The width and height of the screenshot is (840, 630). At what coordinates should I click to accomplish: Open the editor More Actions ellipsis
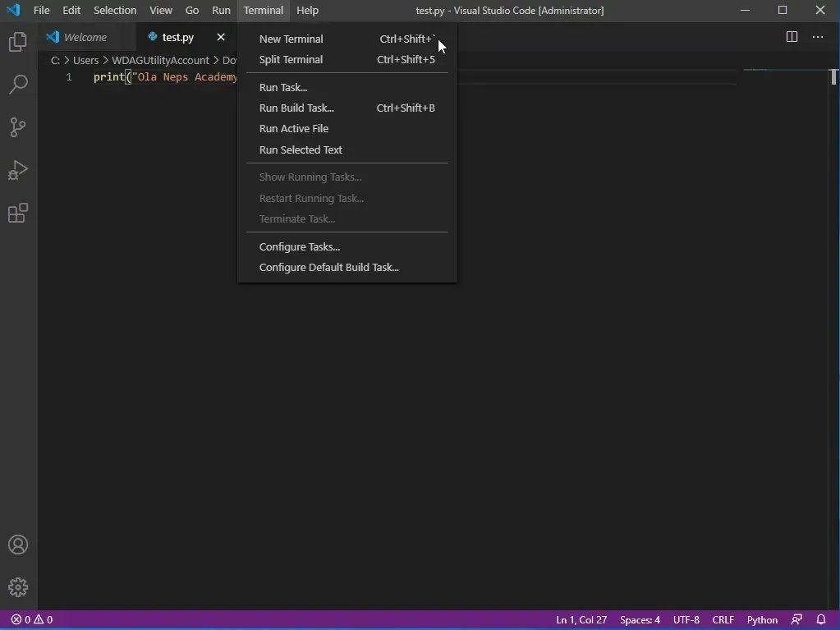(x=818, y=37)
